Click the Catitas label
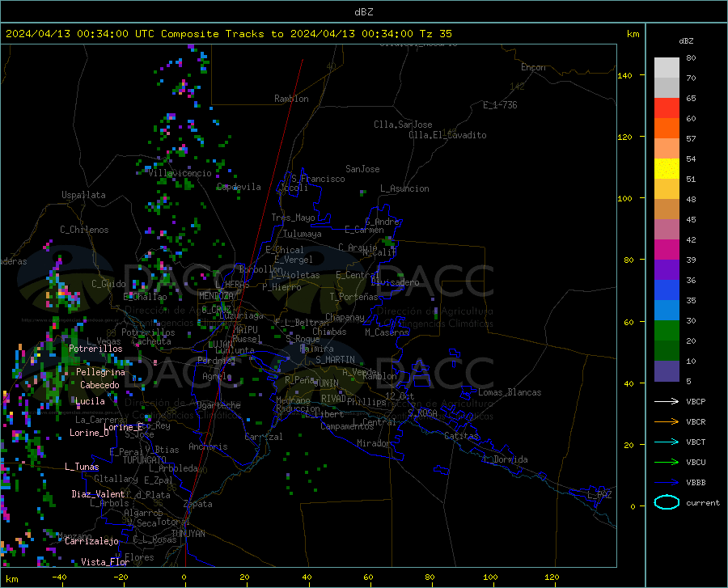 (461, 436)
